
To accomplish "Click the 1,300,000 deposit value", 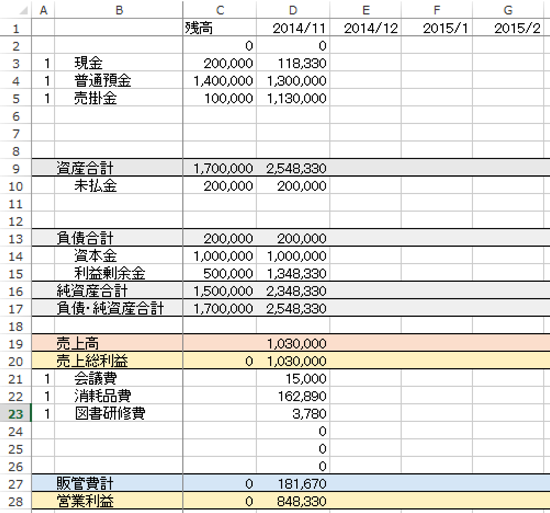I will pos(293,81).
